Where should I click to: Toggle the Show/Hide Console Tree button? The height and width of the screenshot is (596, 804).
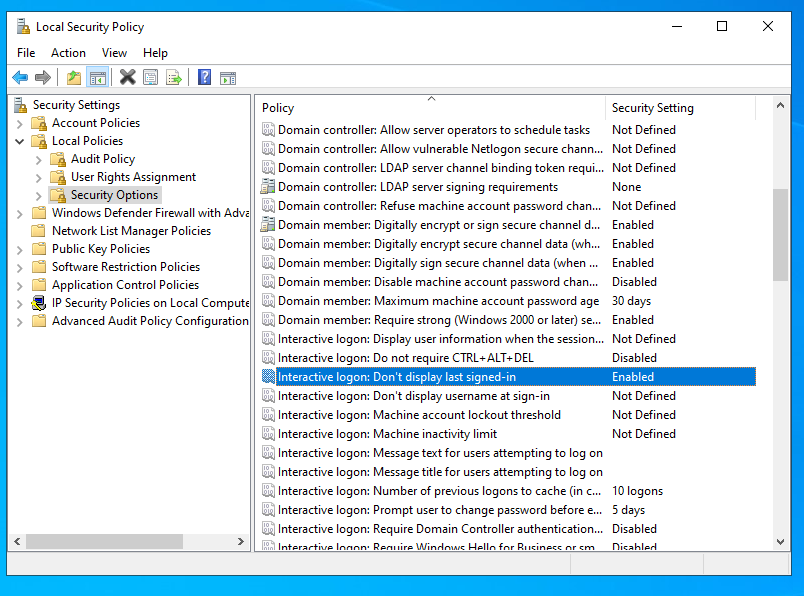click(97, 77)
